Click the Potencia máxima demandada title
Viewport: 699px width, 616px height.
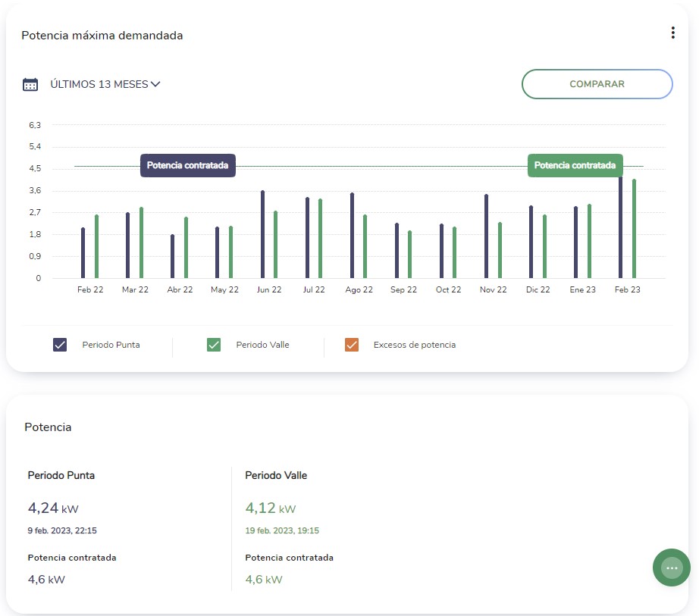[102, 36]
